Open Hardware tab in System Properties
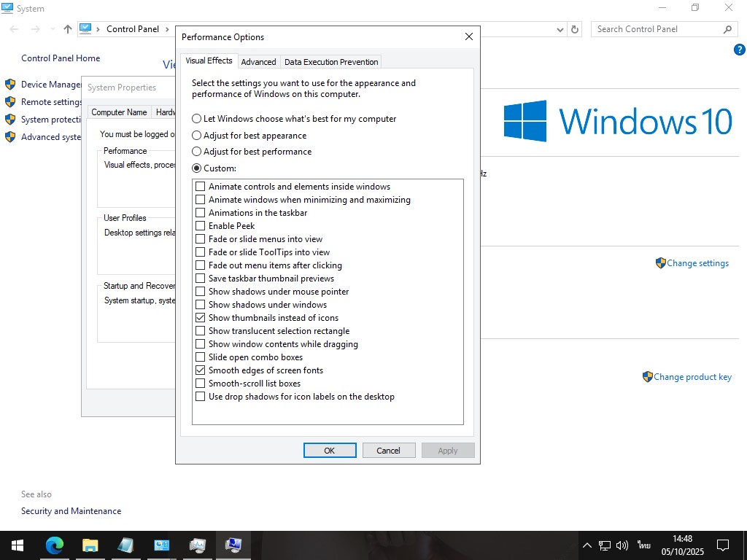 tap(164, 112)
